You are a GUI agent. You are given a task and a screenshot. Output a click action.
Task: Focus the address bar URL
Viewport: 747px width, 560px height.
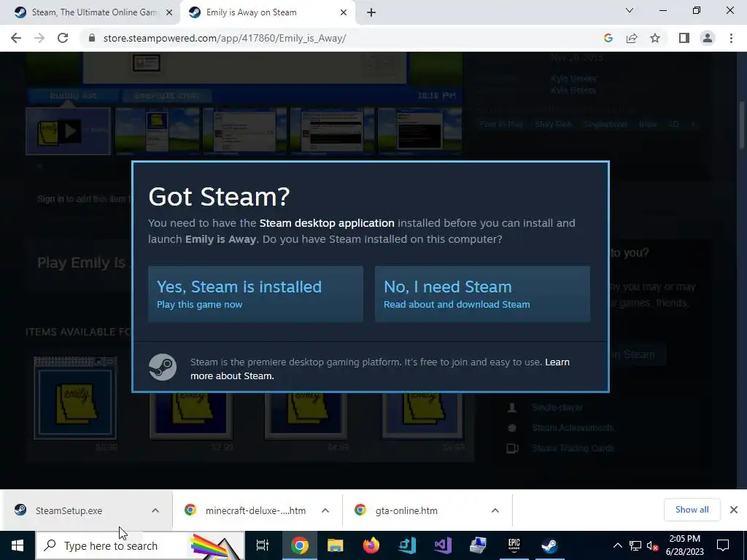[225, 38]
